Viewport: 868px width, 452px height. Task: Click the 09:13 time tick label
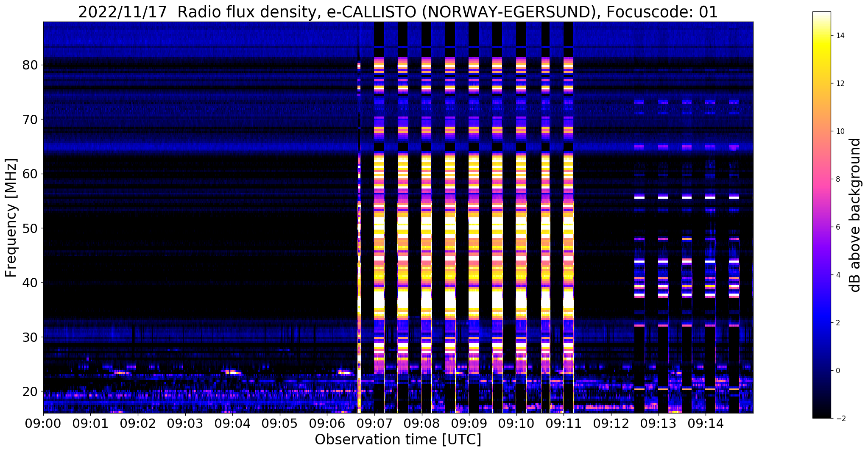point(658,423)
